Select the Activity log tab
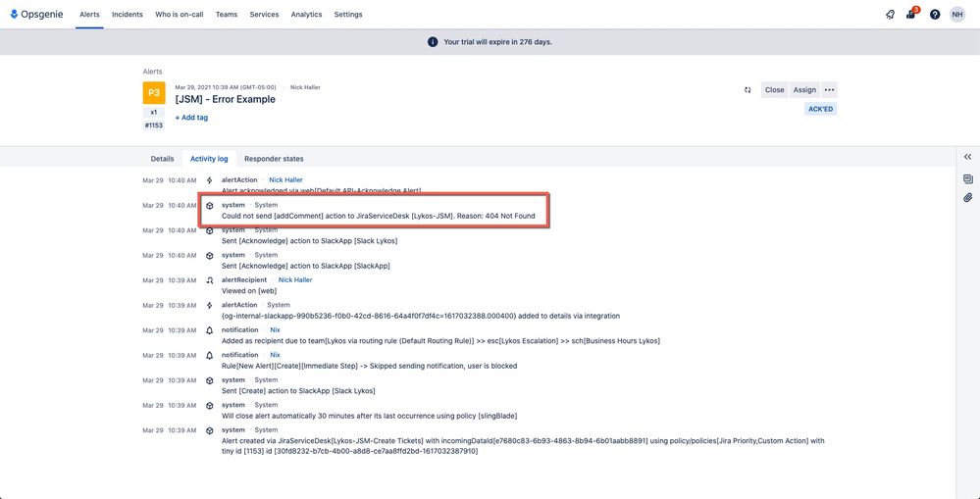This screenshot has width=980, height=499. [x=209, y=159]
